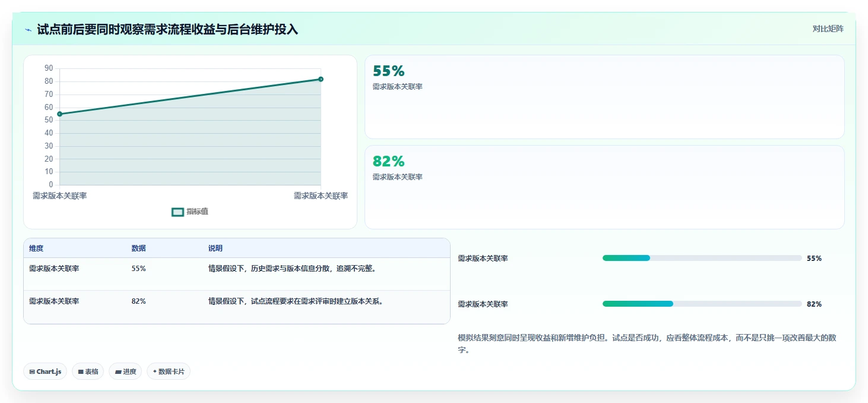Click the 82% progress bar

[x=702, y=304]
